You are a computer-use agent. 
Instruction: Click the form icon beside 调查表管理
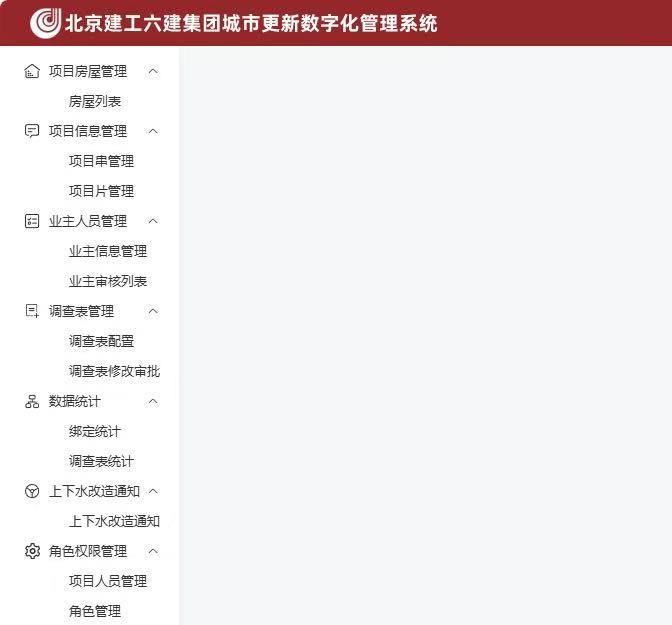pos(32,311)
